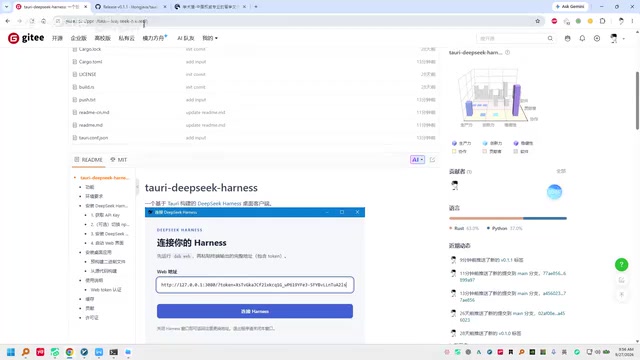Open the Windows taskbar search icon
640x360 pixels.
point(26,352)
